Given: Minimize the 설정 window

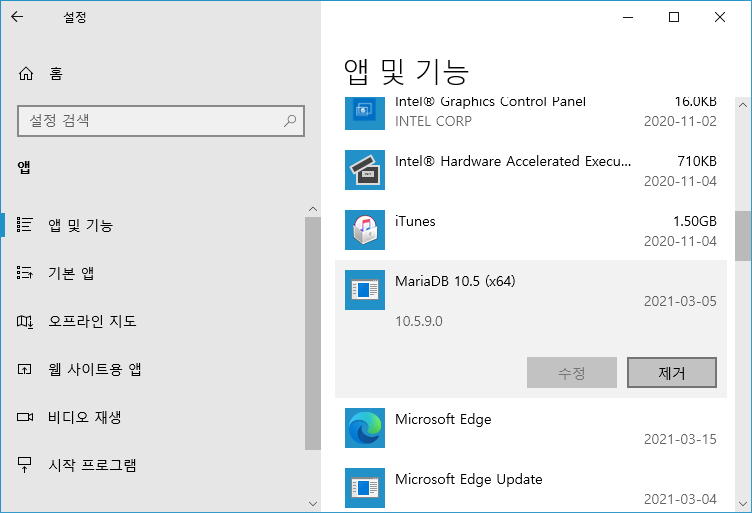Looking at the screenshot, I should point(628,17).
